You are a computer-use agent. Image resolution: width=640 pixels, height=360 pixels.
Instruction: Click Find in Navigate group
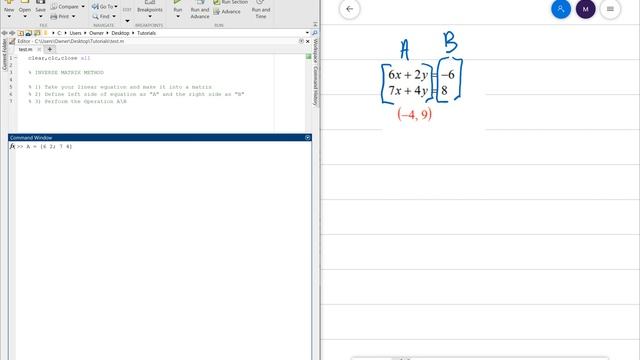click(101, 16)
